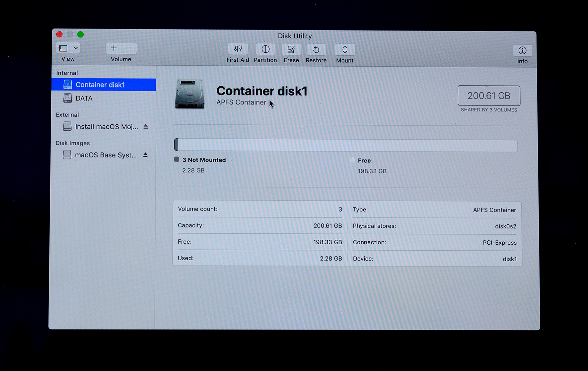This screenshot has height=371, width=588.
Task: Run First Aid on the disk
Action: pos(238,49)
